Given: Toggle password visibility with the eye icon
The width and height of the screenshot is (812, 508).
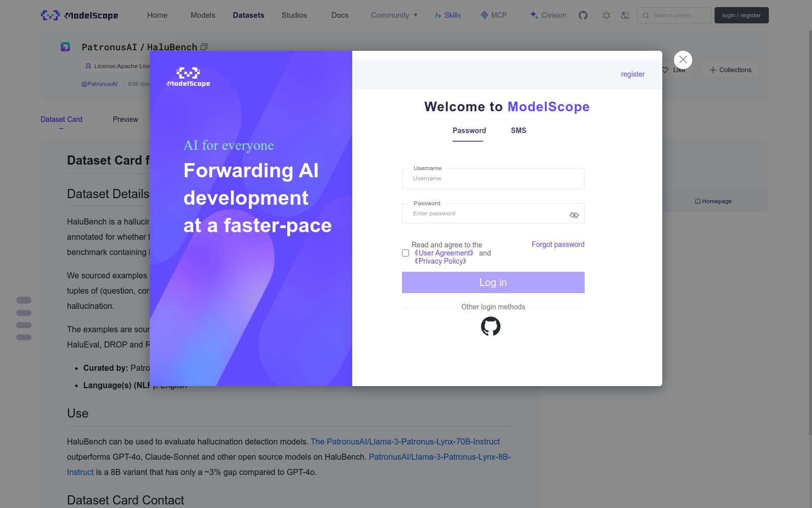Looking at the screenshot, I should (574, 215).
